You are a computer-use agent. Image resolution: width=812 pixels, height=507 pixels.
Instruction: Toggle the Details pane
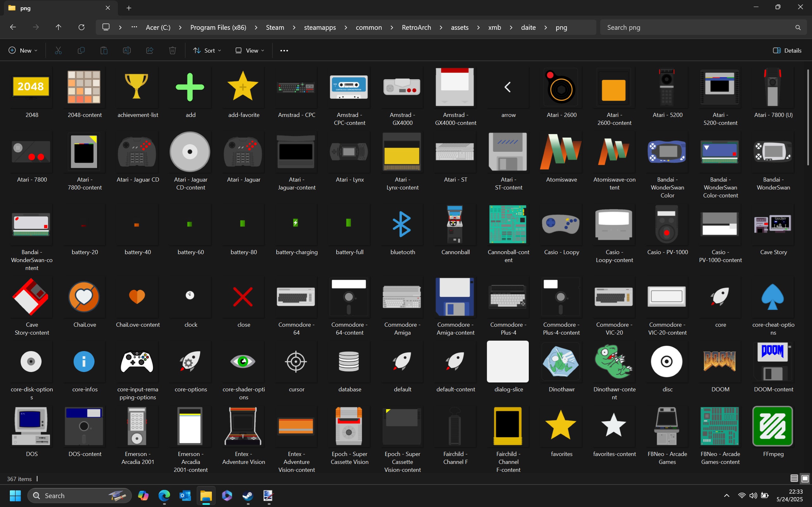click(x=787, y=51)
